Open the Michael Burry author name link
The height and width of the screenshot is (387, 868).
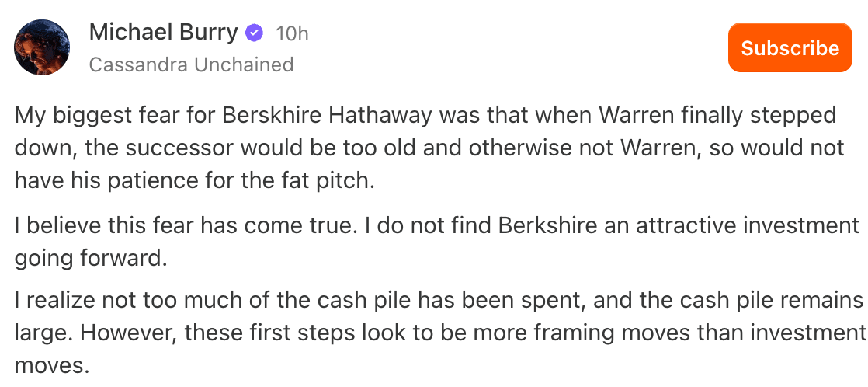[x=163, y=33]
